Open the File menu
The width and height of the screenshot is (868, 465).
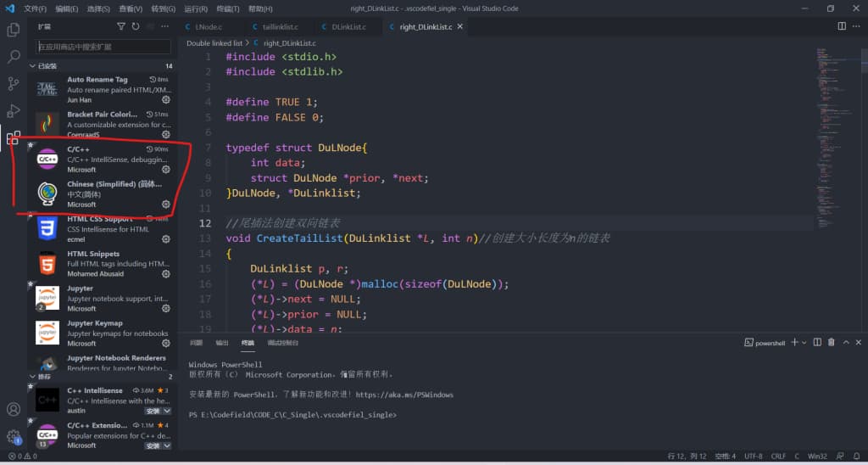35,8
